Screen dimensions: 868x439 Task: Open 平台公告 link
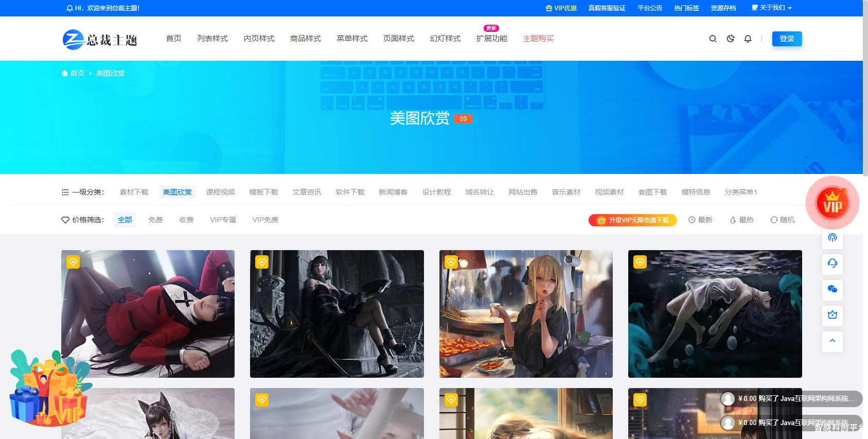[650, 8]
